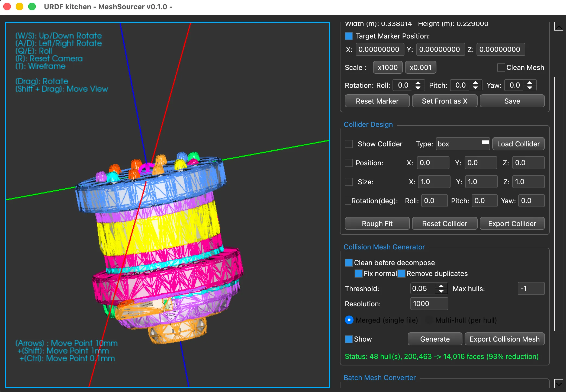This screenshot has width=566, height=392.
Task: Click the Set Front as X button
Action: click(445, 101)
